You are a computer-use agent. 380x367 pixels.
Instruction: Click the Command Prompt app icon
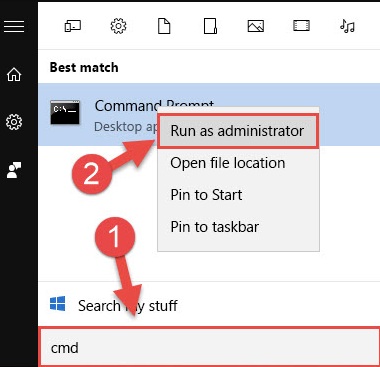tap(65, 112)
